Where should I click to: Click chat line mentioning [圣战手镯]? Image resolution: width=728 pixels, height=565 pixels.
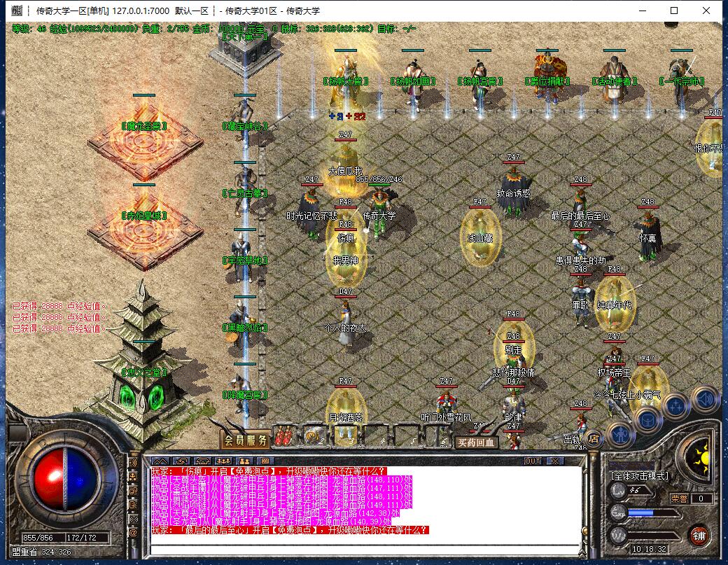pos(282,488)
